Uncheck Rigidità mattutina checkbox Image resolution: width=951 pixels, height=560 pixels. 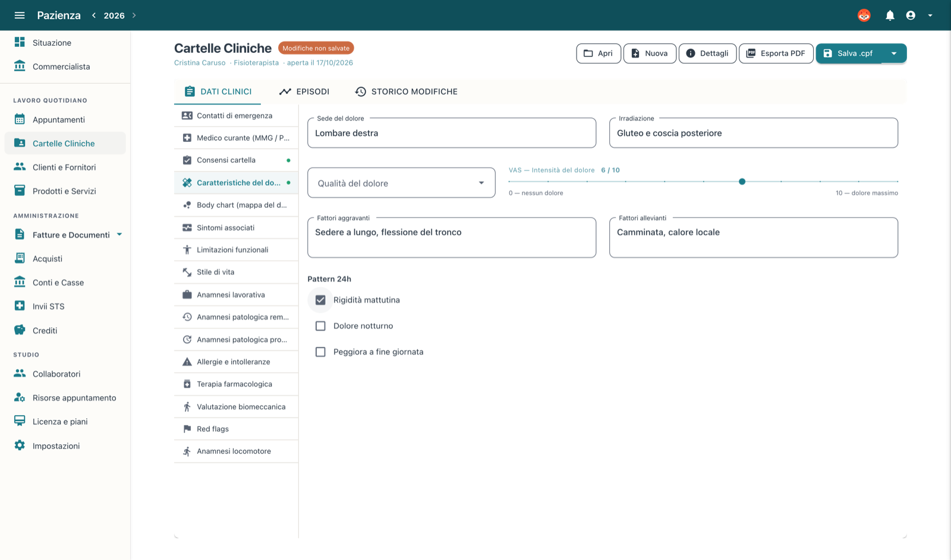320,300
